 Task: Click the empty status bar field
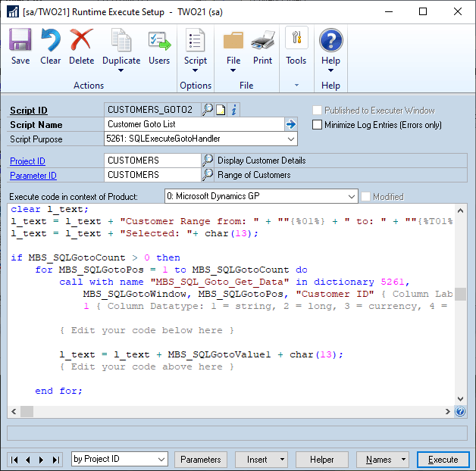coord(237,433)
